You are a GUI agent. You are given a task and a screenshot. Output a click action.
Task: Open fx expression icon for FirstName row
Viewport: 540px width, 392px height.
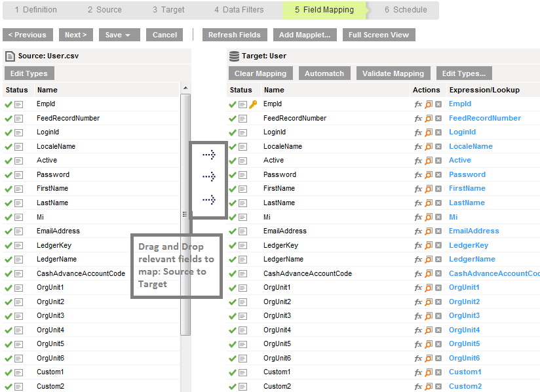tap(418, 189)
